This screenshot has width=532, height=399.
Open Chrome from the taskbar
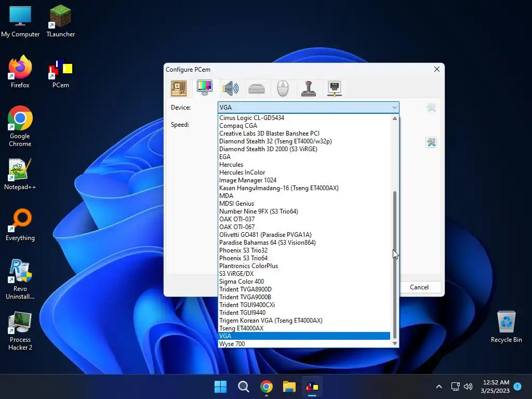(267, 387)
